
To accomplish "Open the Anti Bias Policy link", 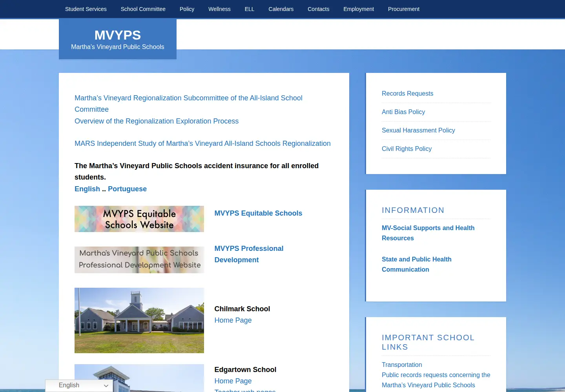I will pos(403,112).
